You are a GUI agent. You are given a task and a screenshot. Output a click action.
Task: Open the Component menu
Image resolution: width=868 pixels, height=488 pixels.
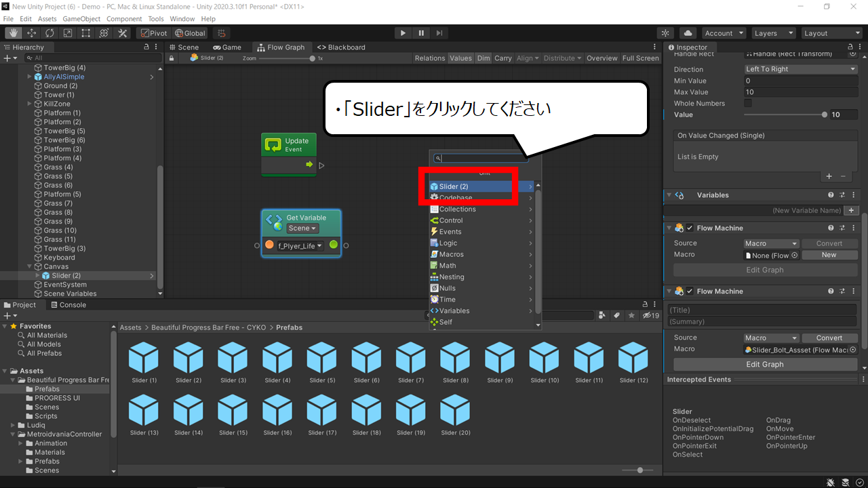(125, 19)
